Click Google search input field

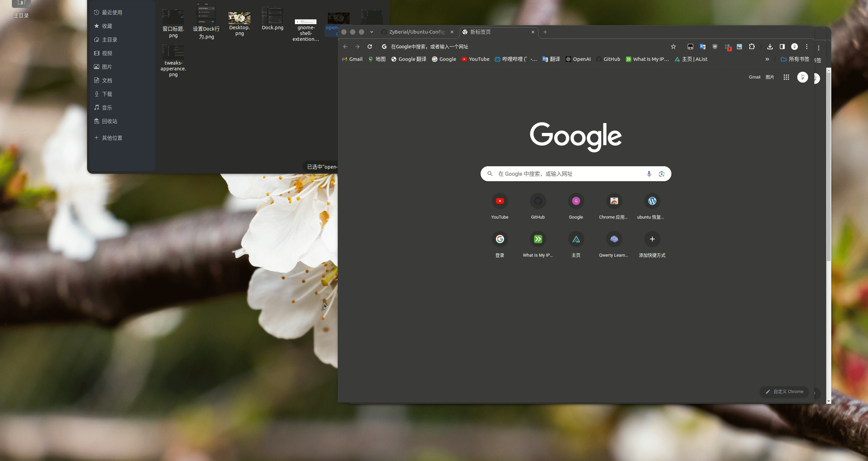[x=577, y=173]
